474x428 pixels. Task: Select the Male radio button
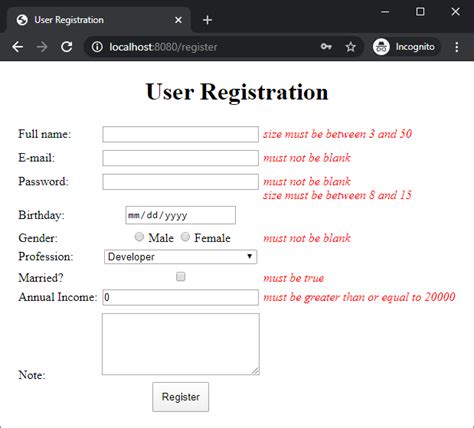[139, 237]
